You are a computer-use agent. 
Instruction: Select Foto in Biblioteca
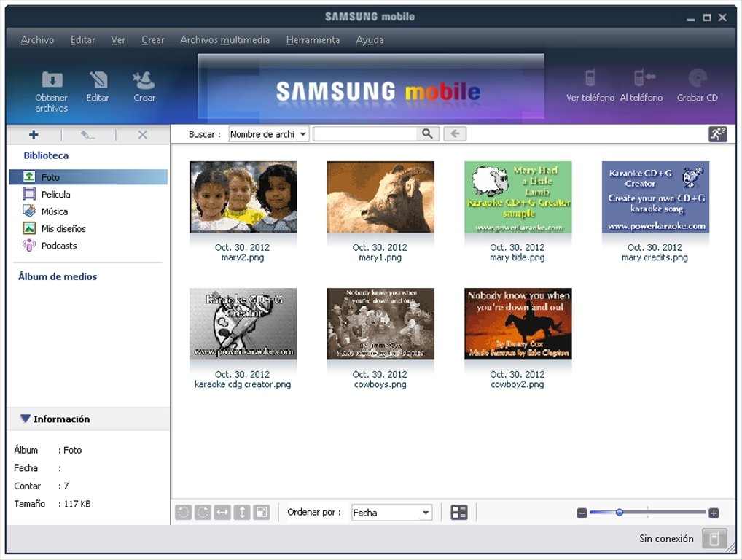coord(88,177)
